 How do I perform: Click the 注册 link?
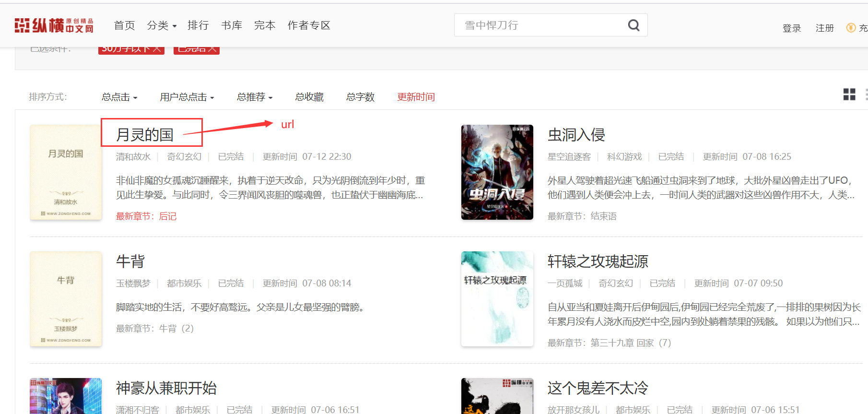[825, 28]
